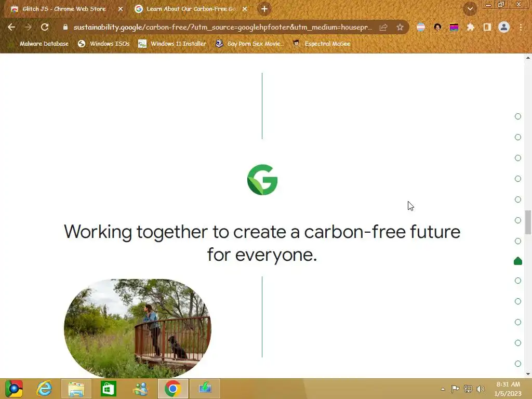Select the bottommost section dot in side navigation
This screenshot has width=532, height=399.
(518, 363)
